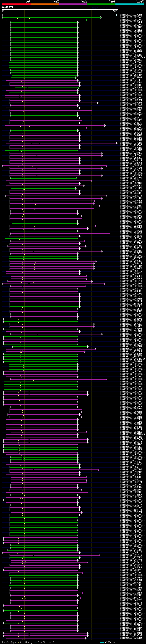Screen dimensions: 146x644
Task: Select the UniRef100_Q9NV87 label
Action: pyautogui.click(x=131, y=73)
